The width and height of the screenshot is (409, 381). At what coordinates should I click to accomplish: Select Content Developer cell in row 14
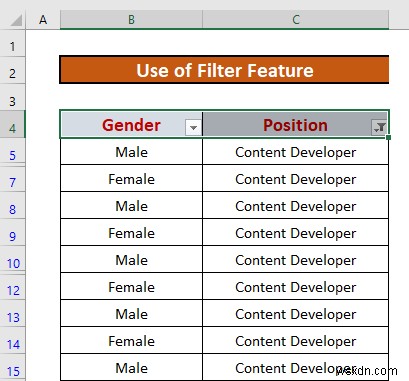pyautogui.click(x=295, y=341)
